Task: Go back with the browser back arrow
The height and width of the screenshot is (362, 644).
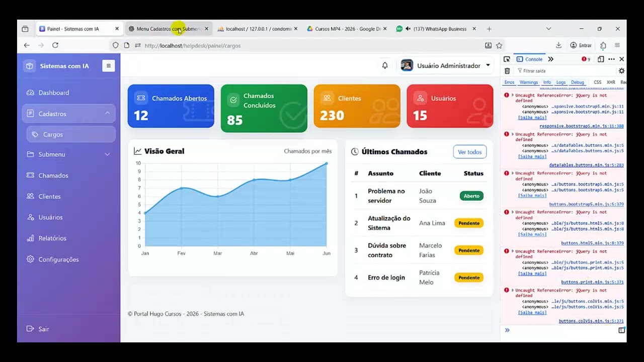Action: tap(27, 45)
